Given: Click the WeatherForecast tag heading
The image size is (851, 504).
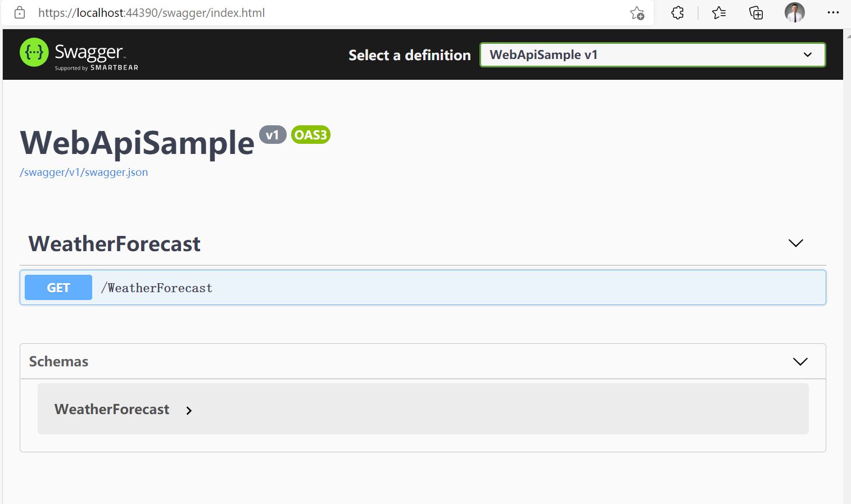Looking at the screenshot, I should [x=115, y=244].
